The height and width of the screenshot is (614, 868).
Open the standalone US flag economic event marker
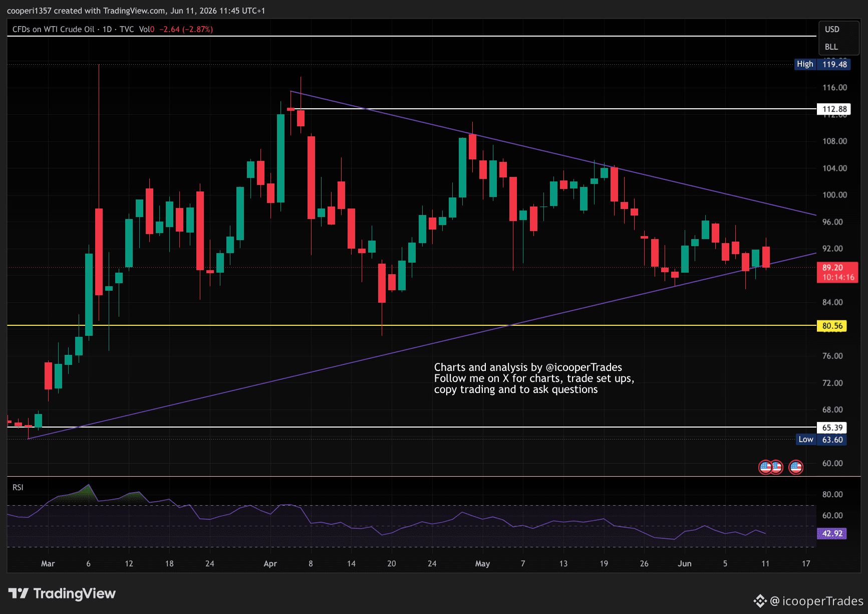(x=796, y=467)
